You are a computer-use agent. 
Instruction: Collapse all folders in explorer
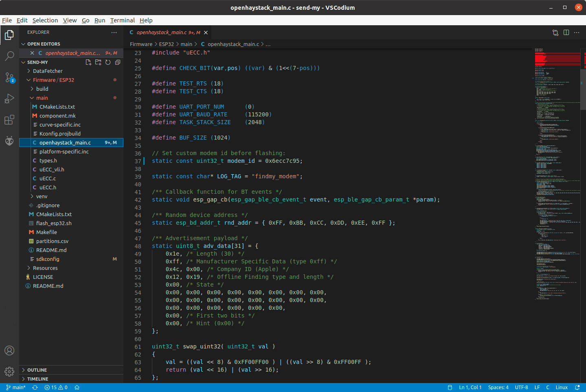(118, 62)
